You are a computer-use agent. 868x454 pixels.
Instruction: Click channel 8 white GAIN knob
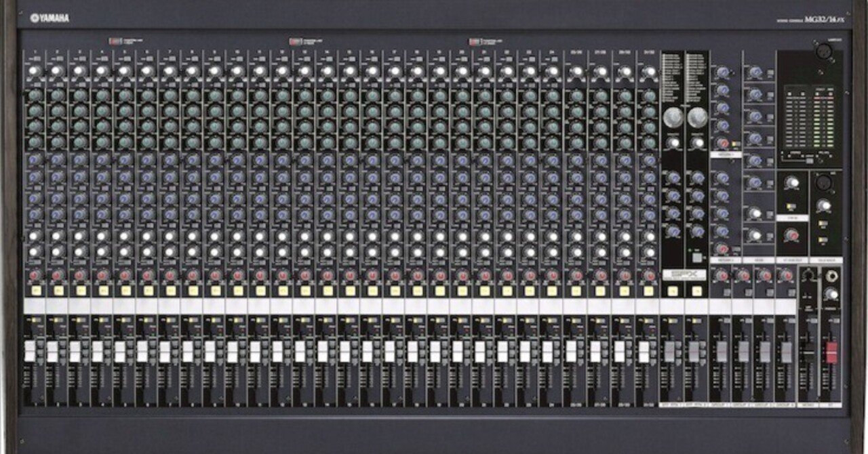[191, 70]
